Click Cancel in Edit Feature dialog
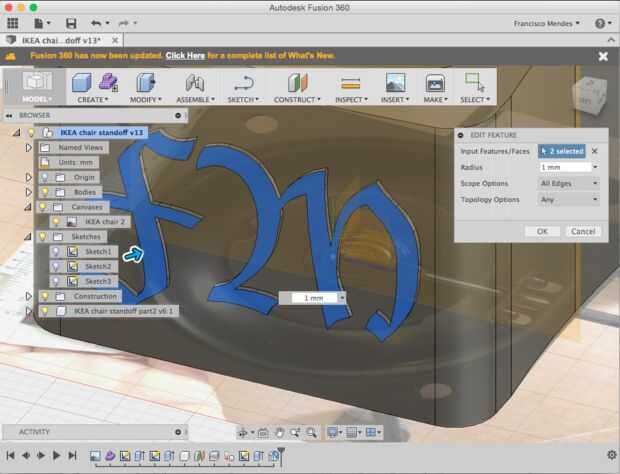The height and width of the screenshot is (474, 620). coord(583,231)
